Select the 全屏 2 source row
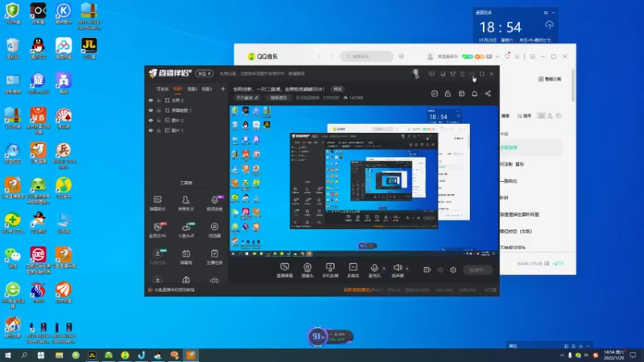The width and height of the screenshot is (644, 362). click(x=186, y=100)
